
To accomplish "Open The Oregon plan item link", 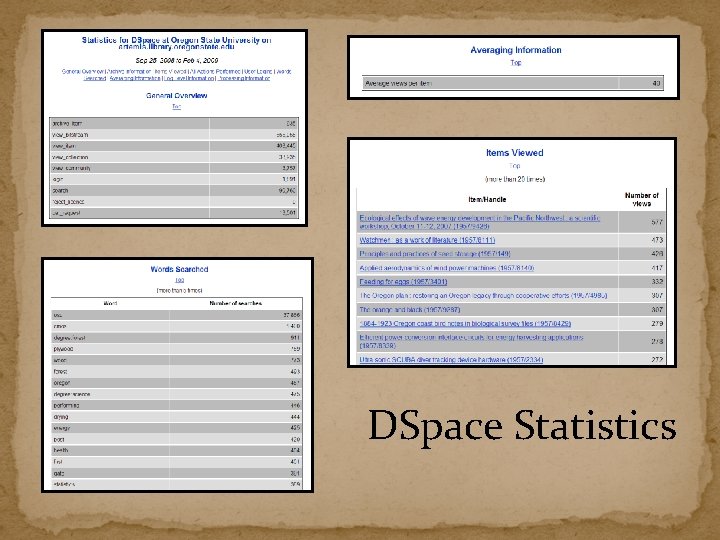I will click(483, 296).
